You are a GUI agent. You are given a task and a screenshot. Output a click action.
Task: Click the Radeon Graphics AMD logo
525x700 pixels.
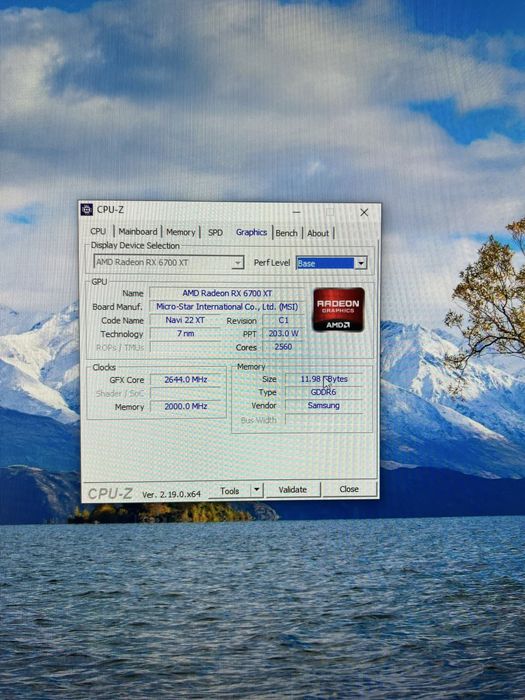click(338, 309)
